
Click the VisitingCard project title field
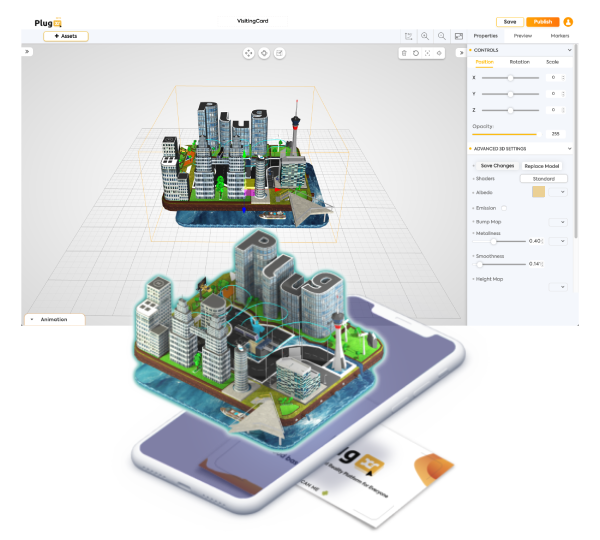coord(253,21)
